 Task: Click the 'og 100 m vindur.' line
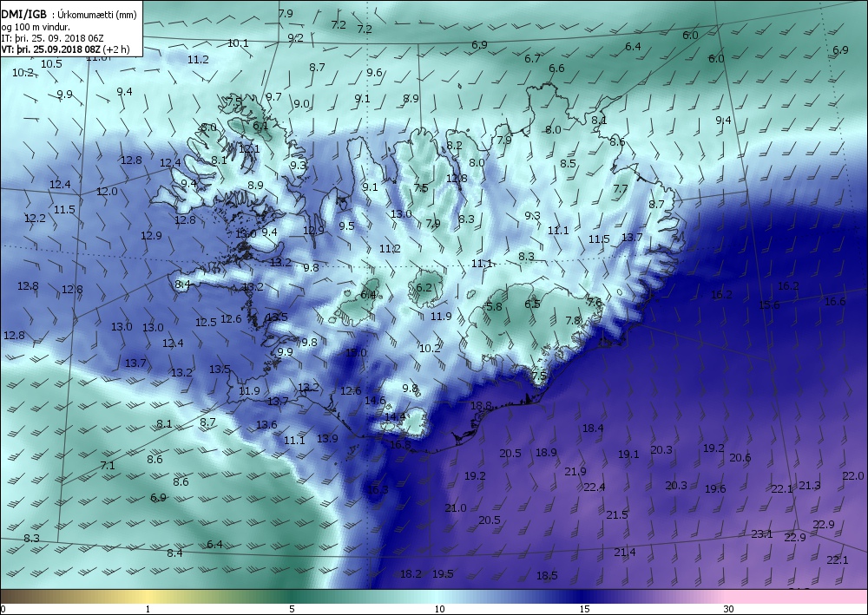[36, 27]
